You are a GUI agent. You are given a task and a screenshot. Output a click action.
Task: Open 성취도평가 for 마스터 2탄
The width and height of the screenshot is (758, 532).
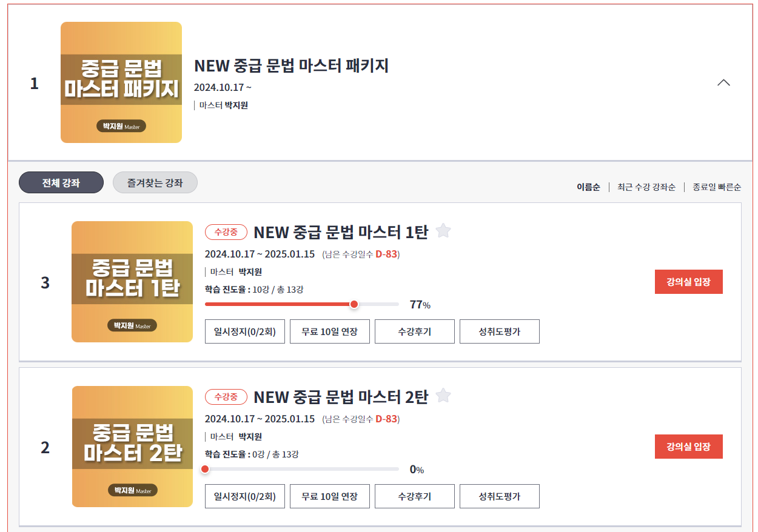click(500, 496)
